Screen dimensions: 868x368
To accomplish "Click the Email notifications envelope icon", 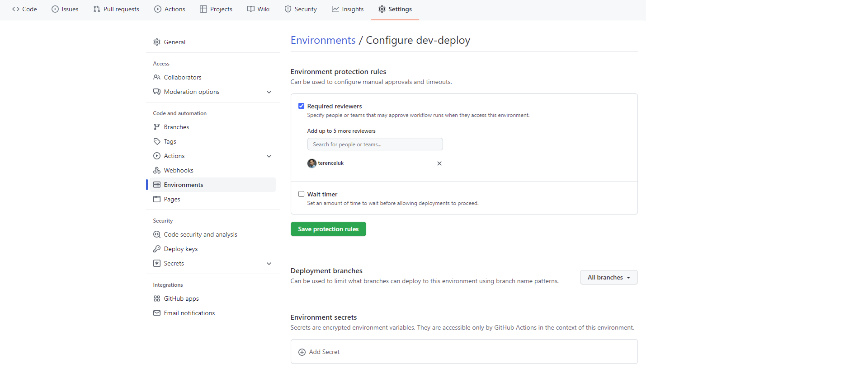I will (157, 313).
